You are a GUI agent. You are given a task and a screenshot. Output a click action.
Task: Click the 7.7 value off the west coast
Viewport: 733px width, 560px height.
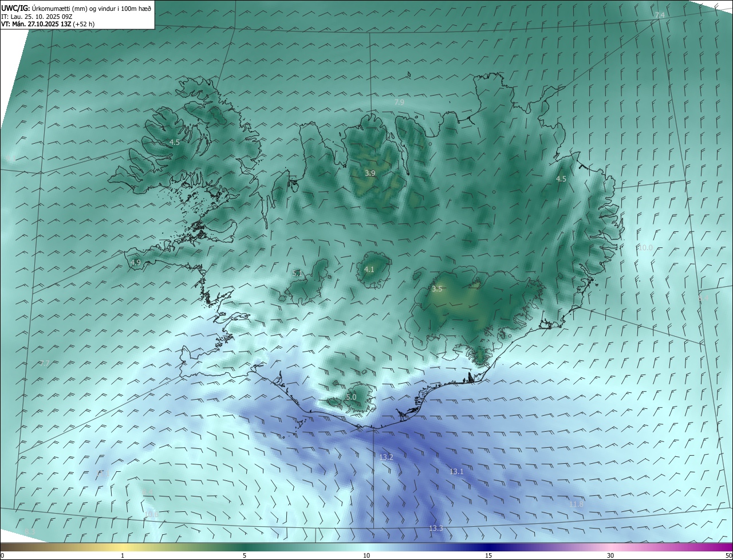[45, 363]
